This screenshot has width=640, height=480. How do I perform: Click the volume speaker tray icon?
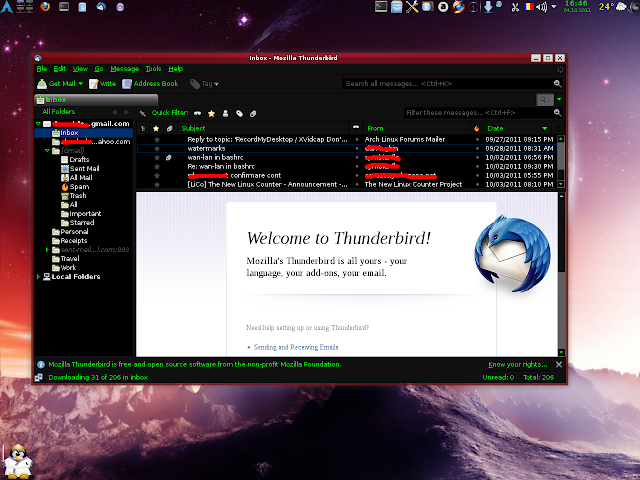tap(541, 7)
